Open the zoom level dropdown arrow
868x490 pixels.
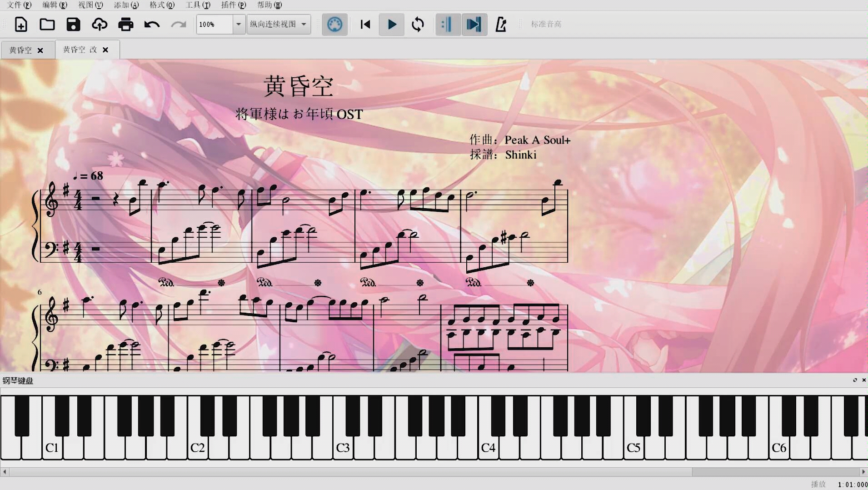[239, 24]
